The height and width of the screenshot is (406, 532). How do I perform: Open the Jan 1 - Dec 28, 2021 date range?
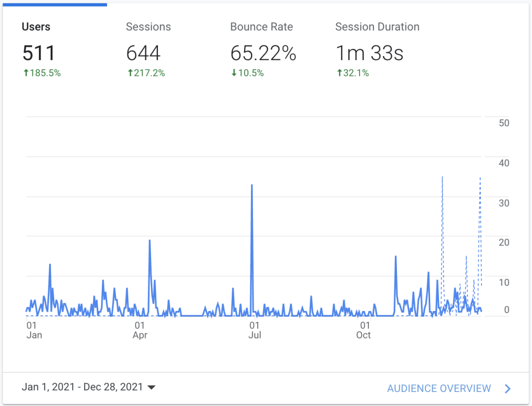[82, 387]
